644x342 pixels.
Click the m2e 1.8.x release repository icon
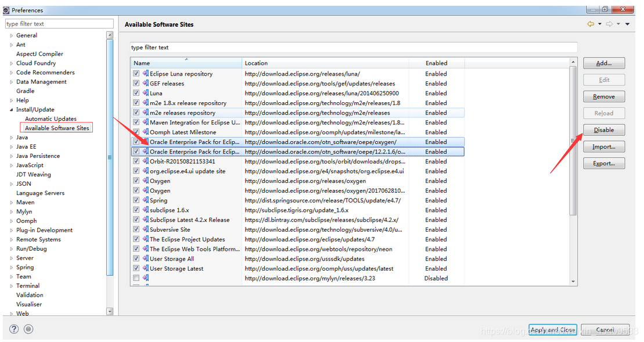(x=145, y=103)
